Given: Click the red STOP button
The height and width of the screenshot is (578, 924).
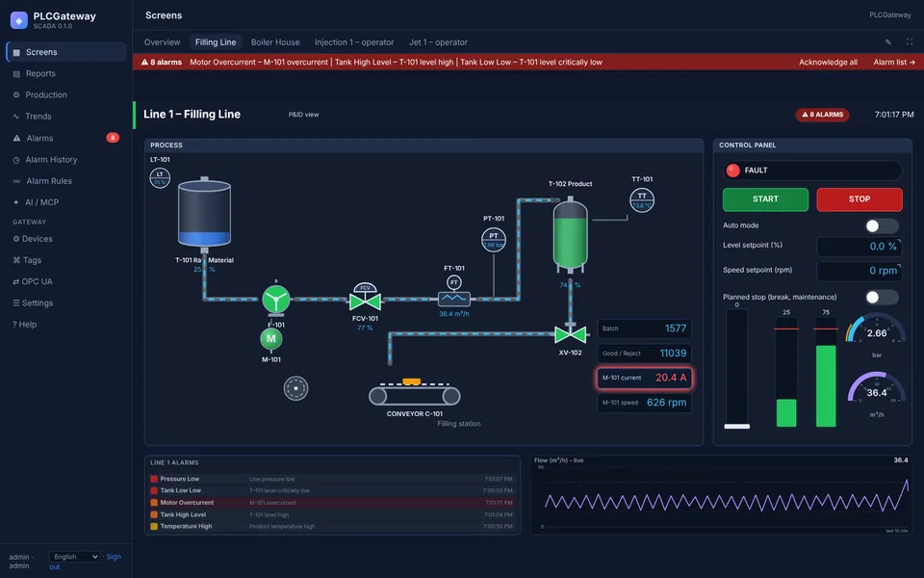Looking at the screenshot, I should coord(860,199).
